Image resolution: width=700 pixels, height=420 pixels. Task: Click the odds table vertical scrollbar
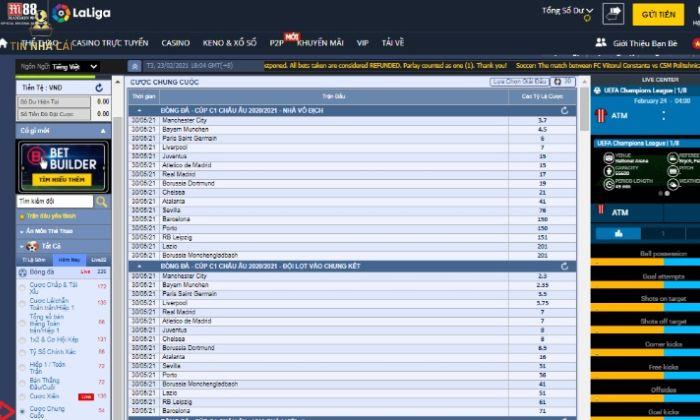tap(584, 200)
